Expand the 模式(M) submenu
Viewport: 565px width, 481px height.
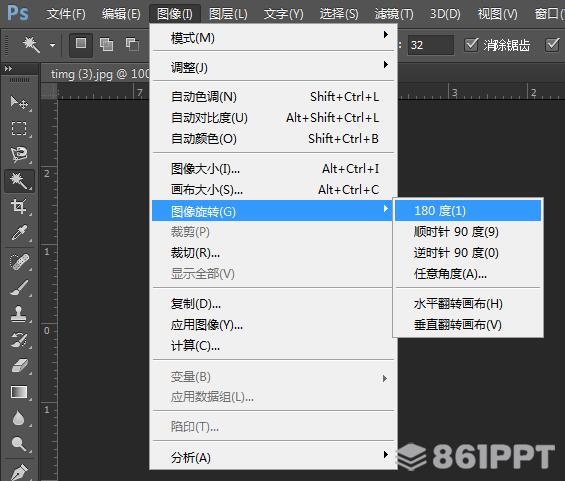pyautogui.click(x=273, y=37)
